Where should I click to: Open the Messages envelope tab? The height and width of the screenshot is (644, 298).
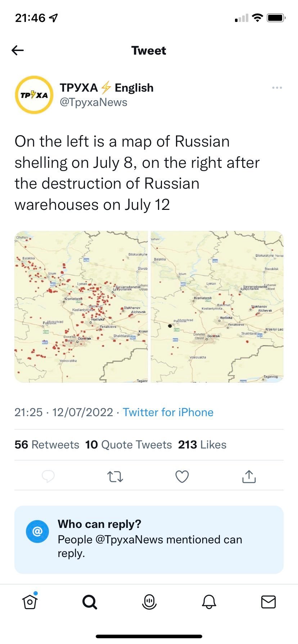[x=268, y=602]
